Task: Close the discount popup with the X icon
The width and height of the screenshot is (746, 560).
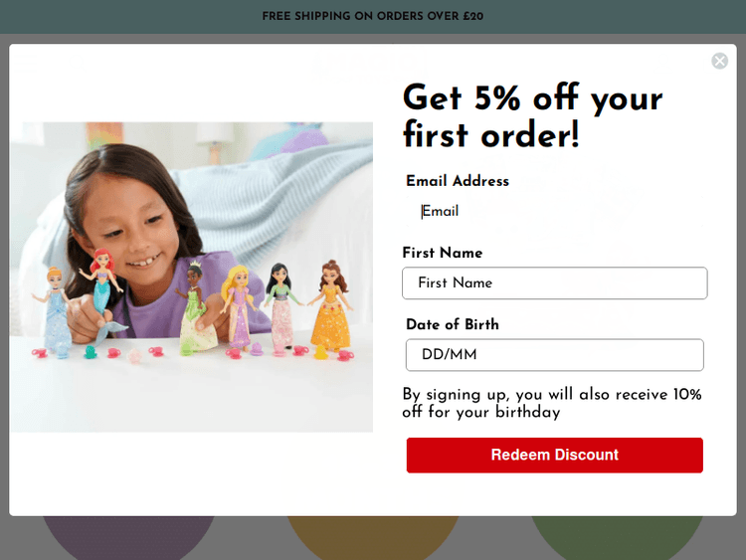Action: [719, 62]
